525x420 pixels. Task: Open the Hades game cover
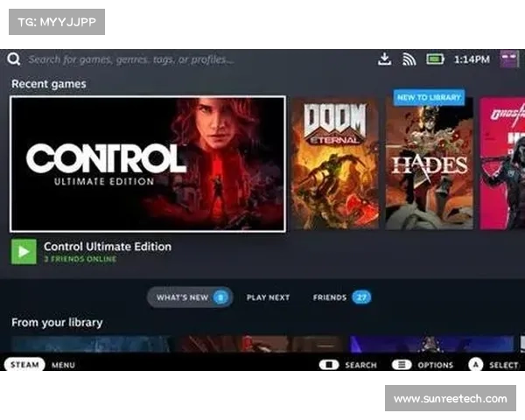click(x=430, y=164)
